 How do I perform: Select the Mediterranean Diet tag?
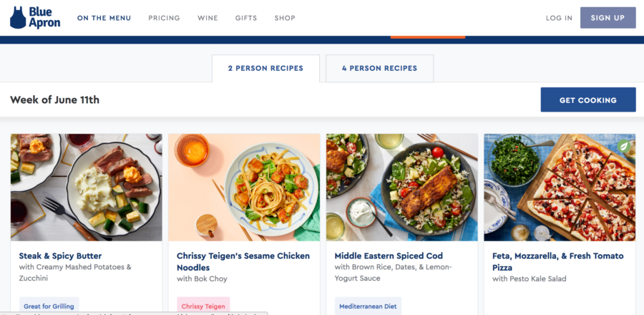pyautogui.click(x=368, y=306)
